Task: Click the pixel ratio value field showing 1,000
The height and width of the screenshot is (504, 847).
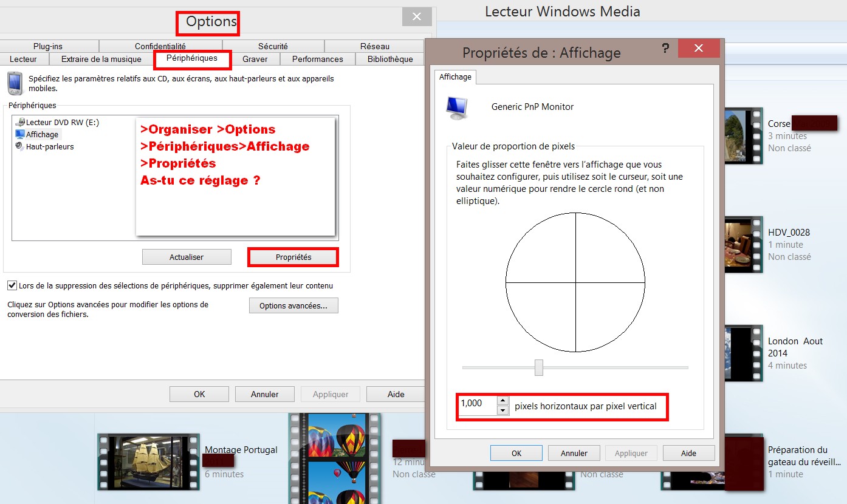Action: pyautogui.click(x=478, y=404)
